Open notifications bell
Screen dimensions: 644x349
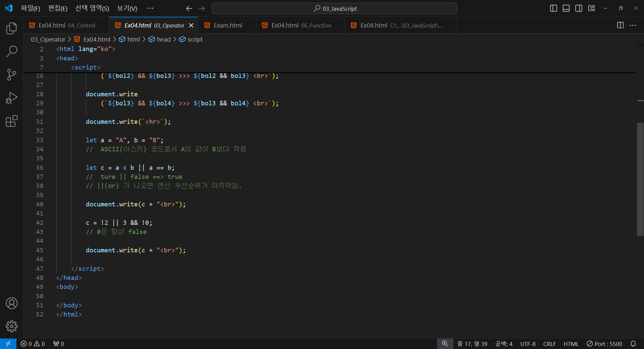click(633, 344)
